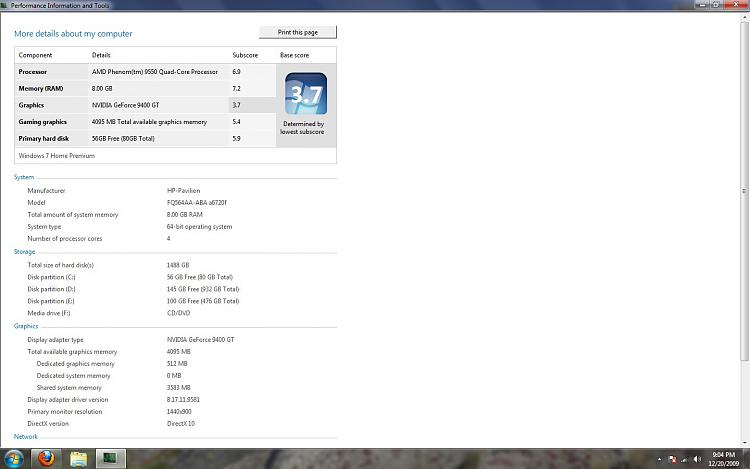Click the scrollbar up arrow
The image size is (750, 469).
744,17
